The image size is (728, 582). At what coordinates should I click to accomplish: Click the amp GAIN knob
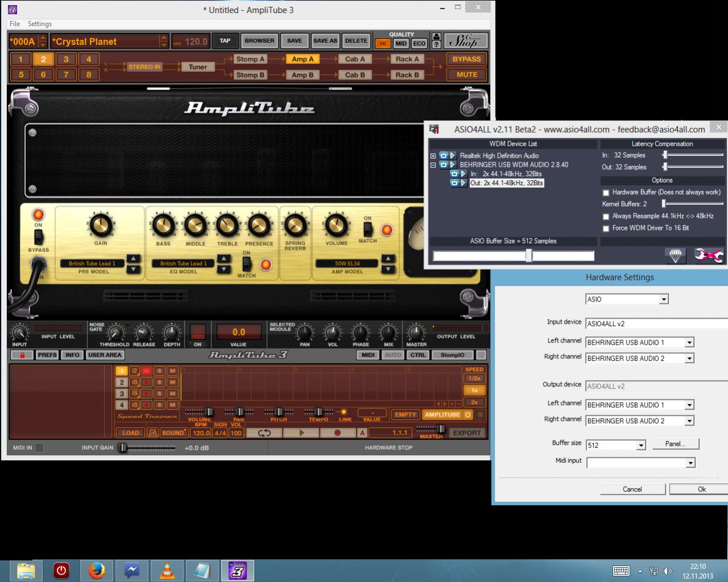coord(101,225)
